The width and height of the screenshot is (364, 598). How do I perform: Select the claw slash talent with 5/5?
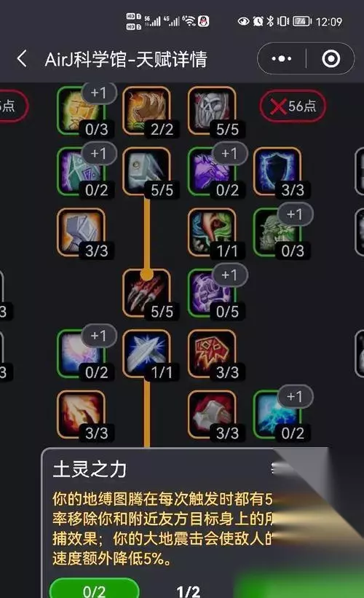147,294
